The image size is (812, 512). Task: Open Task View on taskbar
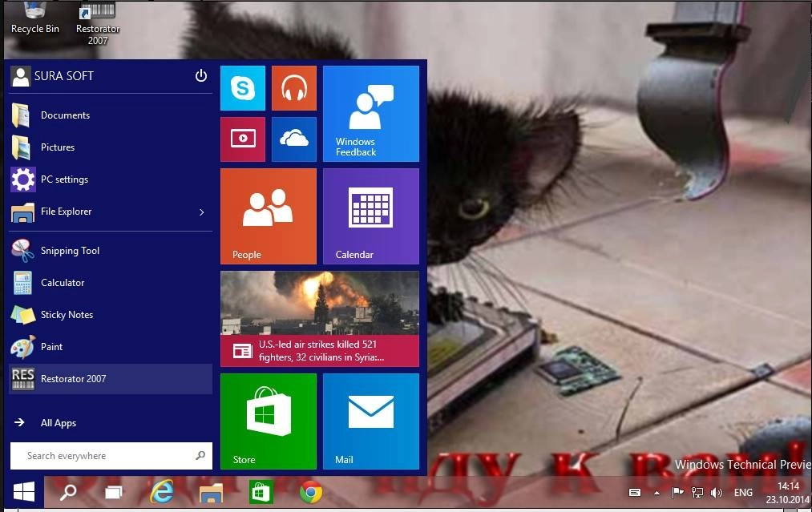(x=113, y=492)
